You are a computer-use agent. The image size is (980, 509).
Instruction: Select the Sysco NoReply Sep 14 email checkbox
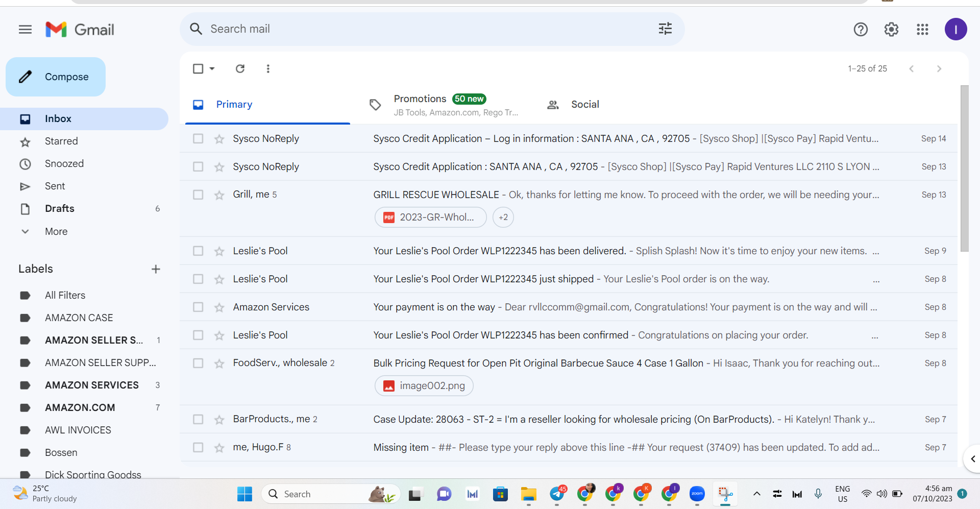[198, 138]
